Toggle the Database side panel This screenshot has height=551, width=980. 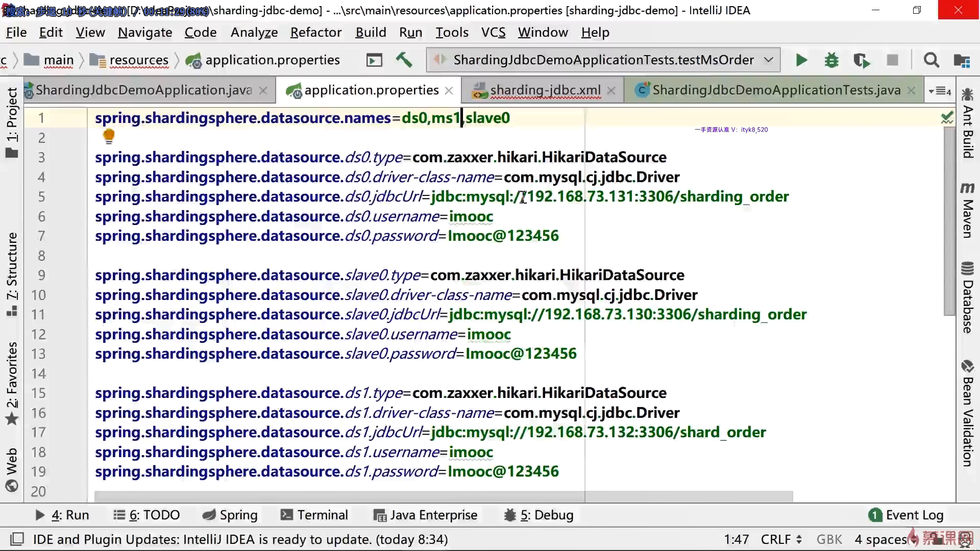(967, 298)
